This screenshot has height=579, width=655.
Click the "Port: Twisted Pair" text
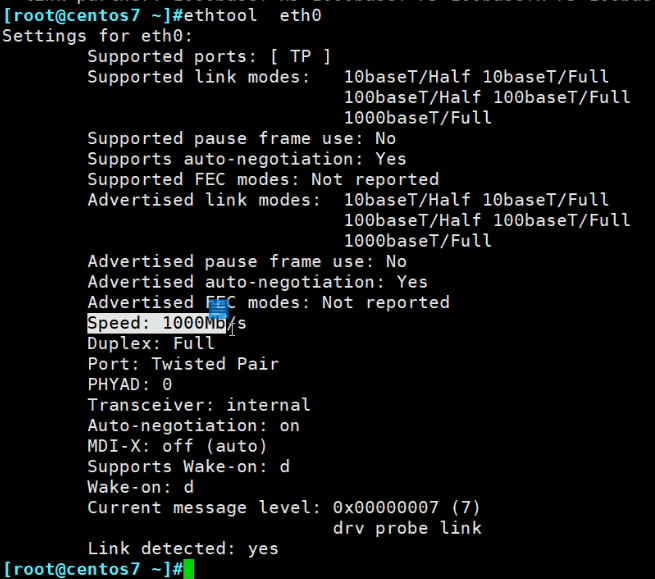click(x=183, y=364)
